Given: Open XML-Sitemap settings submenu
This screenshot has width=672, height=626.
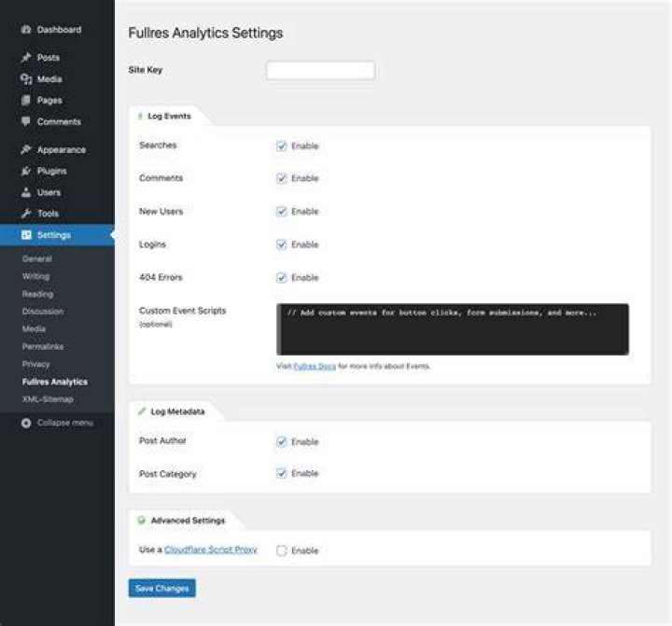Looking at the screenshot, I should click(x=48, y=399).
